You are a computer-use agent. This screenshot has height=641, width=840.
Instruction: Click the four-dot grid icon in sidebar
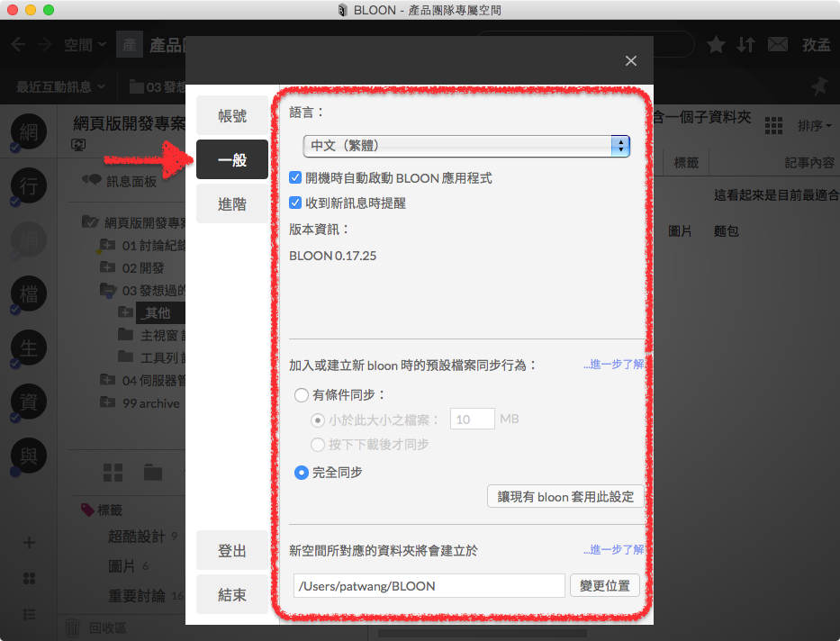29,578
